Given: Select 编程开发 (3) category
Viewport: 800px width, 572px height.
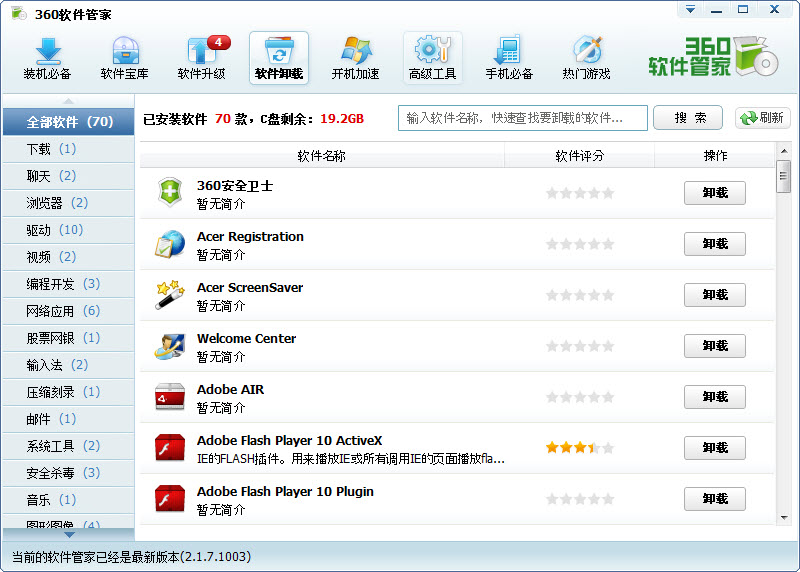Looking at the screenshot, I should point(68,284).
